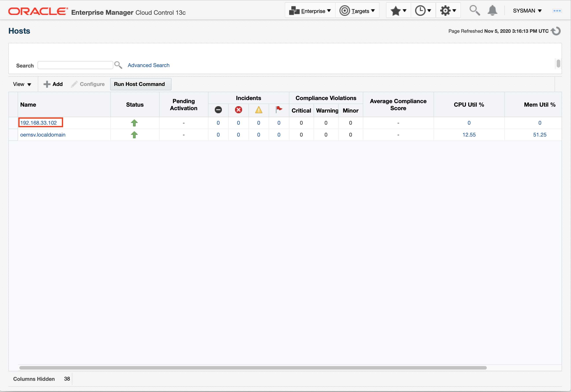Image resolution: width=571 pixels, height=392 pixels.
Task: Click the critical incidents red X icon
Action: pyautogui.click(x=238, y=110)
